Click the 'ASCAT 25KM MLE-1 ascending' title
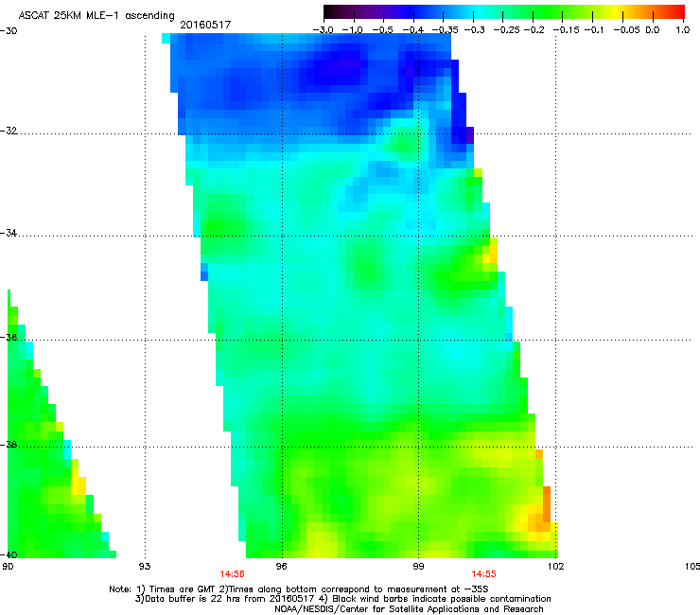Screen dimensions: 700x615 point(96,16)
